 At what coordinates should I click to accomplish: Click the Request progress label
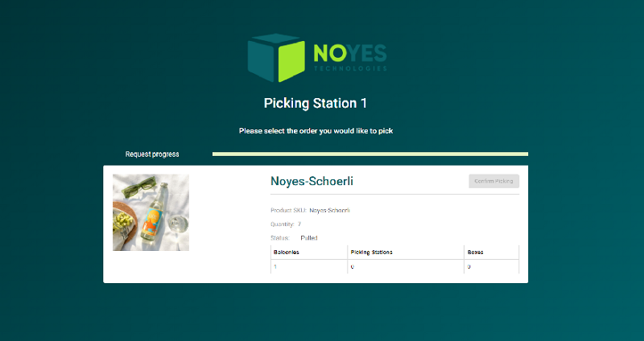pyautogui.click(x=152, y=154)
